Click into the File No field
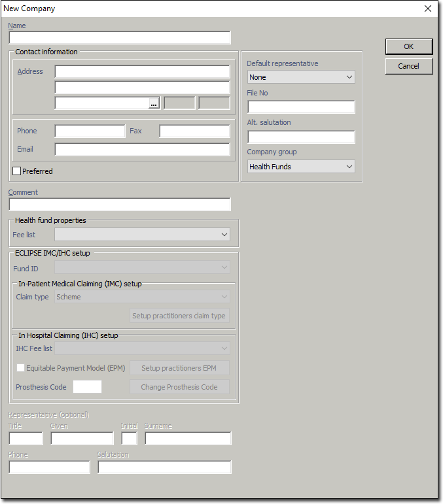The height and width of the screenshot is (504, 443). click(x=301, y=107)
